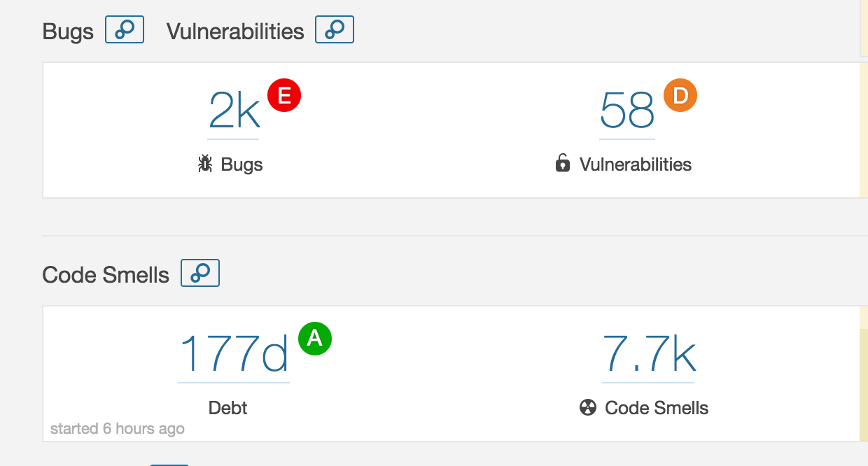Click the orange D security rating badge

coord(680,95)
